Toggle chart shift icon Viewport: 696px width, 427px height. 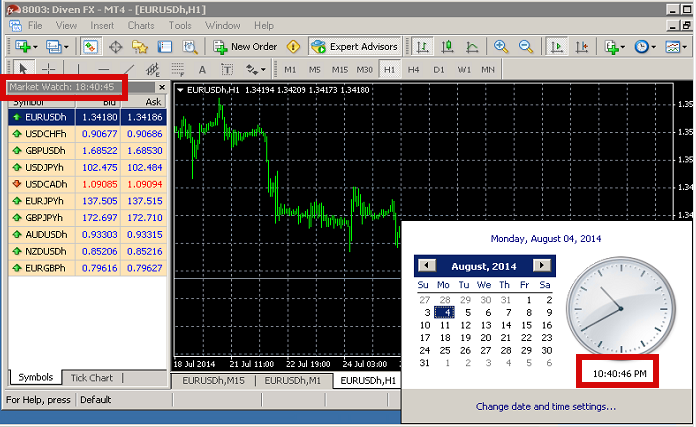pos(581,47)
